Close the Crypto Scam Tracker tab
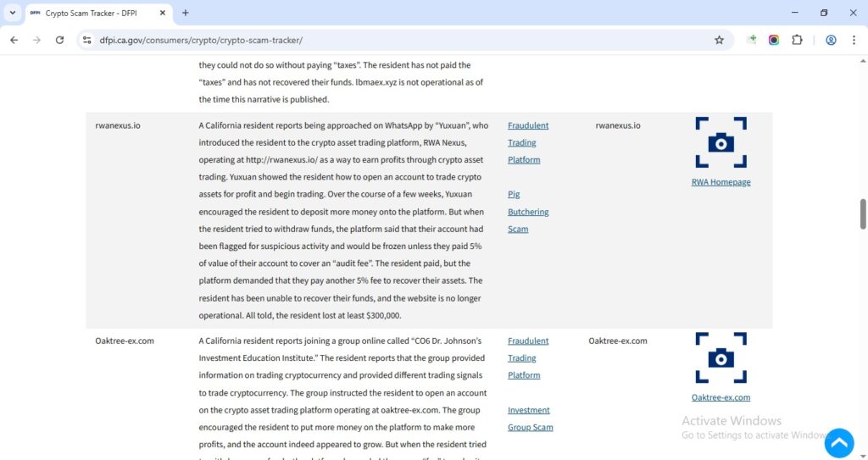 pos(162,13)
